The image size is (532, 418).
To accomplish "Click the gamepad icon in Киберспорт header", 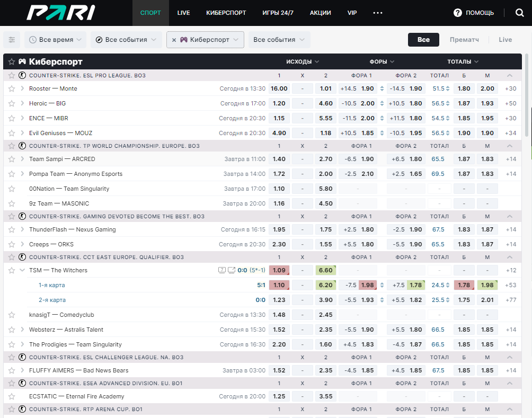I will (x=22, y=61).
